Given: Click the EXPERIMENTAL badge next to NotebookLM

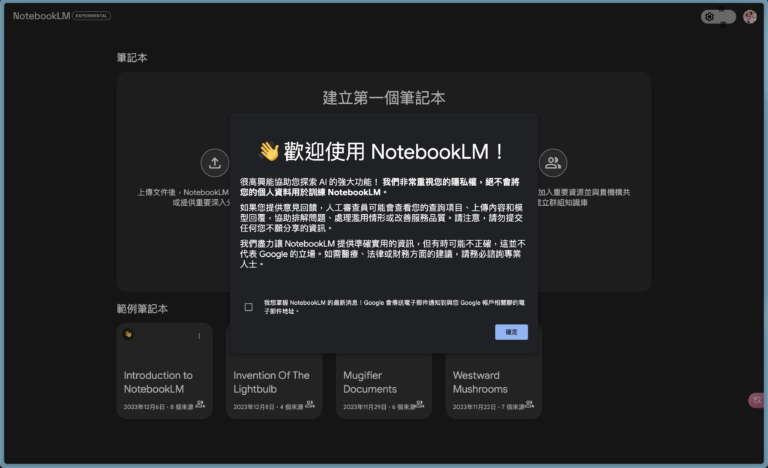Looking at the screenshot, I should [x=92, y=16].
